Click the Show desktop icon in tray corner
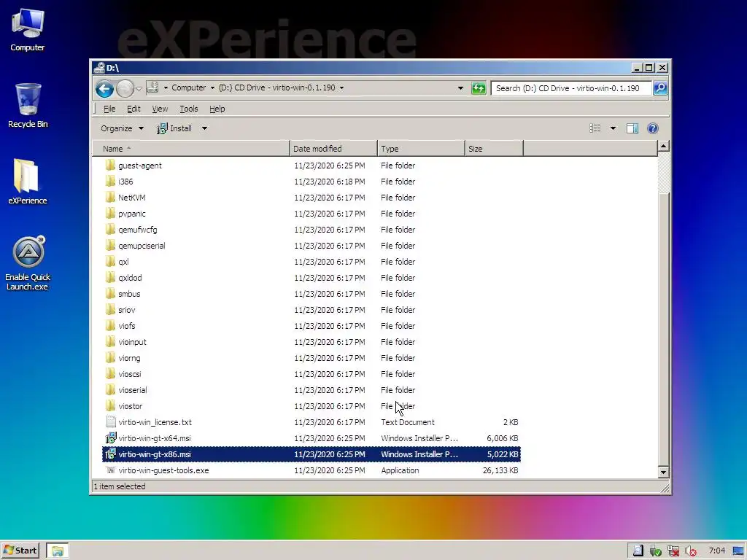The height and width of the screenshot is (560, 747). pos(738,551)
